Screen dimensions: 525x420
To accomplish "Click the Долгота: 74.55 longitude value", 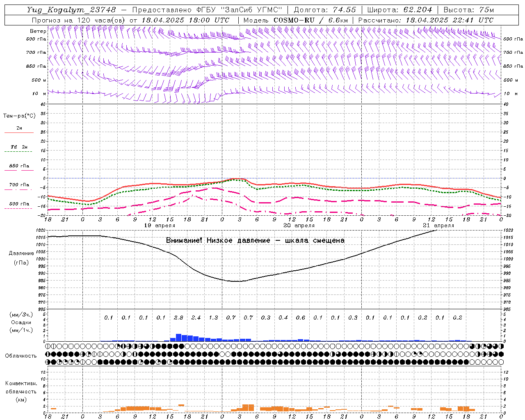I will 324,10.
